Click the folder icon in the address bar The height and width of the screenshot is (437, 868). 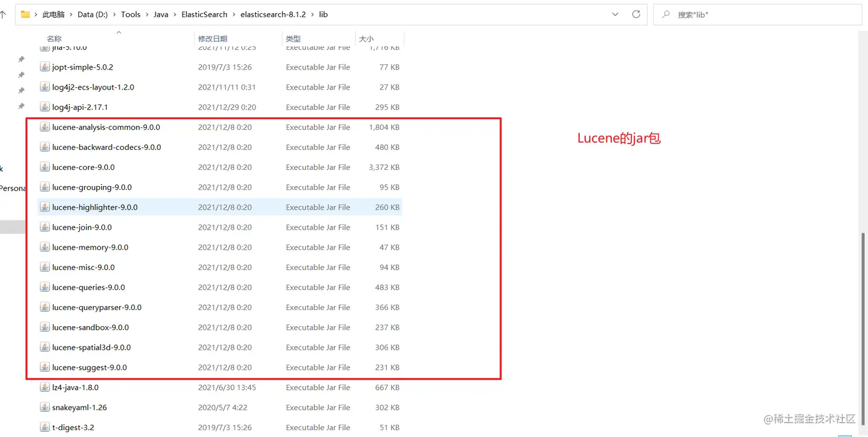click(x=25, y=14)
